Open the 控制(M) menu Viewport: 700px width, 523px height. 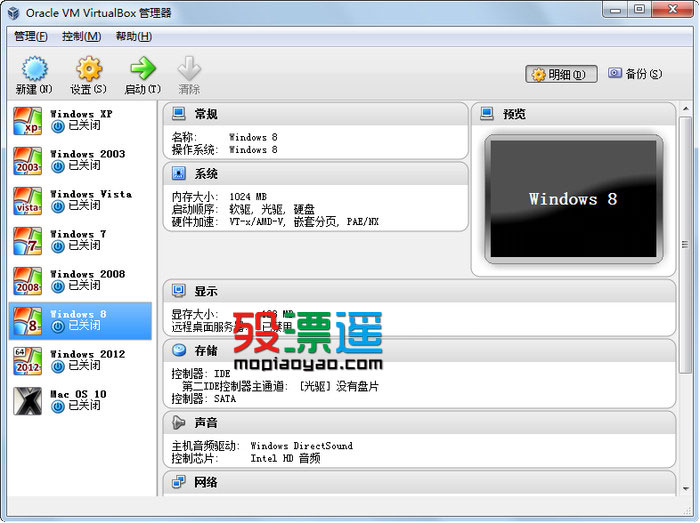click(82, 36)
